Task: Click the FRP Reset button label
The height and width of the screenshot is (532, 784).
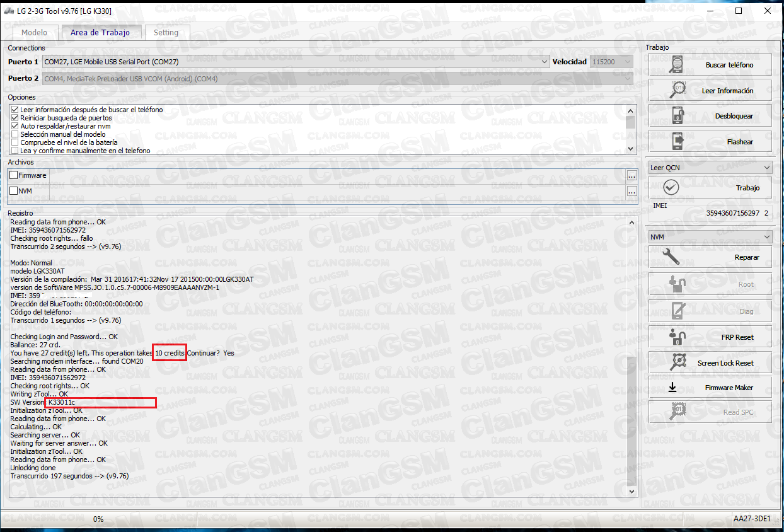Action: pos(737,337)
